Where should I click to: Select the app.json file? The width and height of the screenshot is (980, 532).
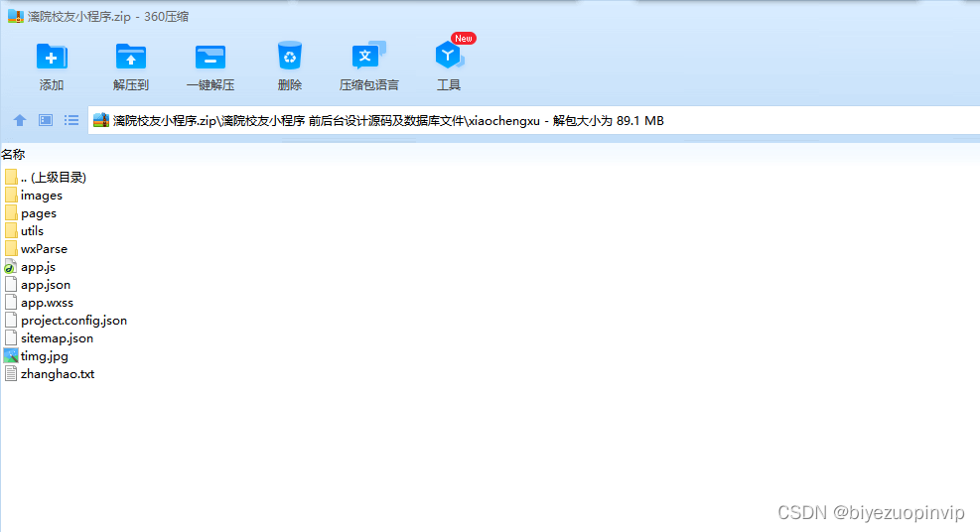[x=37, y=285]
